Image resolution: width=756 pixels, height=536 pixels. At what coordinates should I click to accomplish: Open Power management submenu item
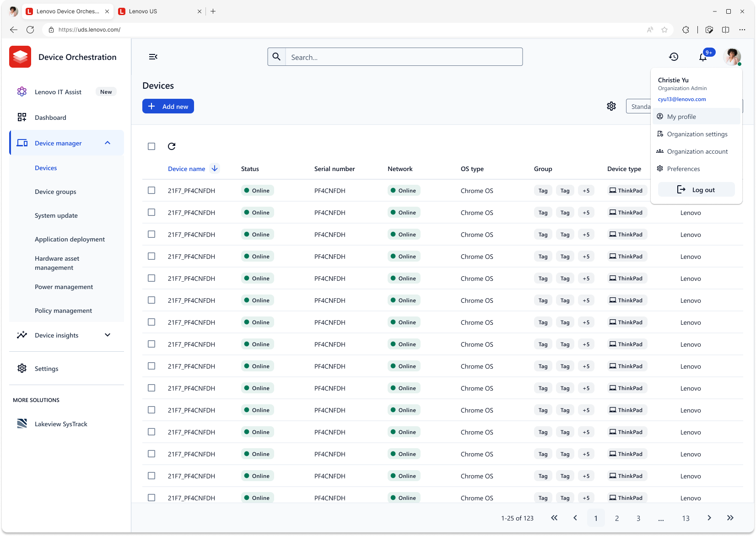click(x=64, y=287)
